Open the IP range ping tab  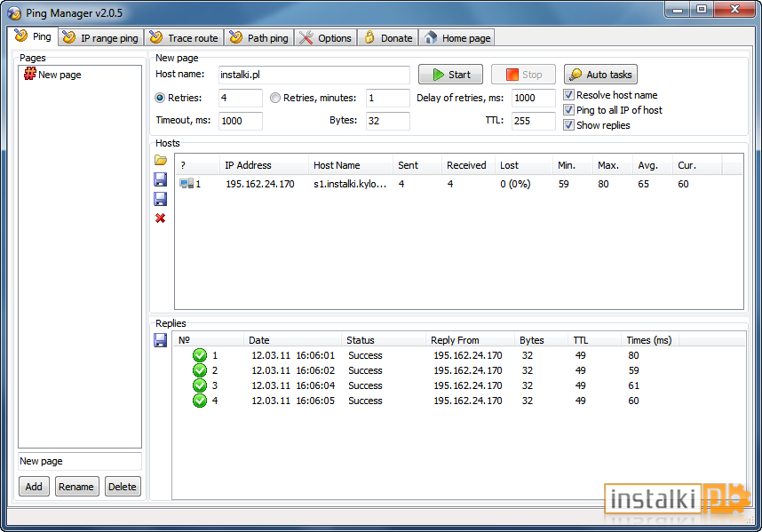pyautogui.click(x=101, y=38)
